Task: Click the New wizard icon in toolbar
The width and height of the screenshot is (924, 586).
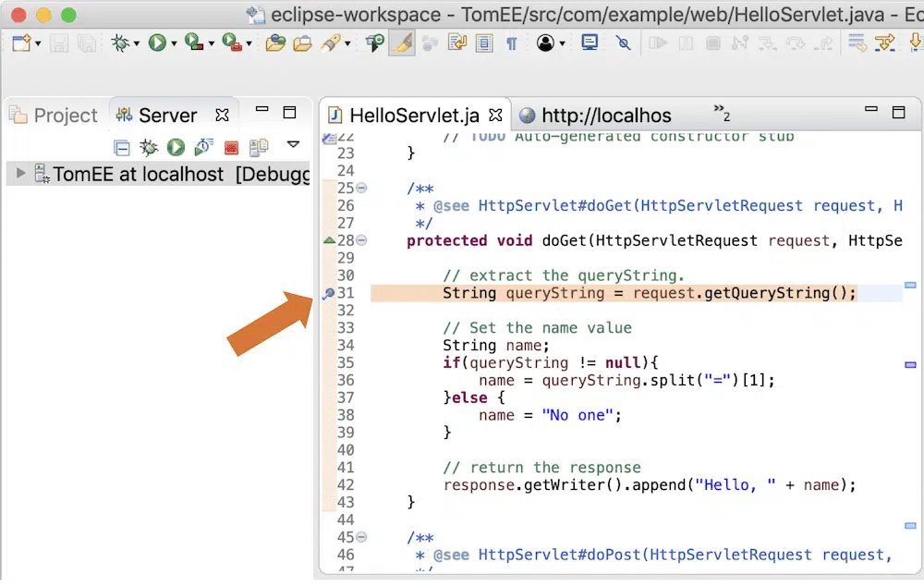Action: 20,43
